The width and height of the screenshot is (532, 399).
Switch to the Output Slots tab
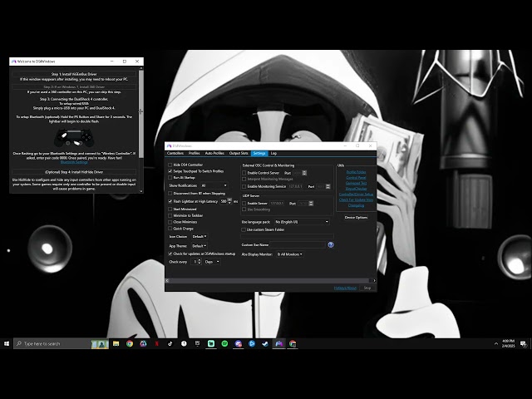[x=239, y=153]
